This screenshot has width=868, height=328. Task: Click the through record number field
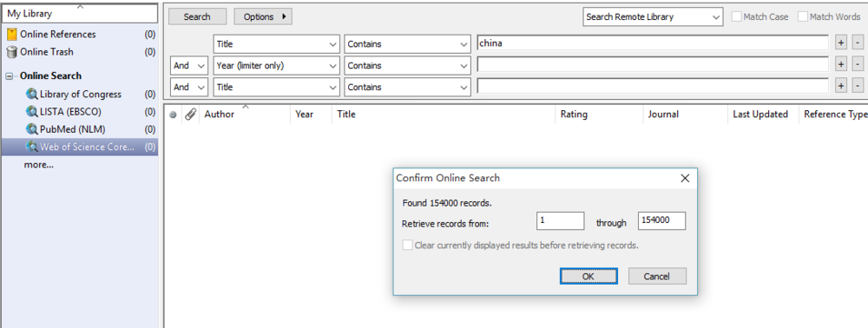click(661, 220)
